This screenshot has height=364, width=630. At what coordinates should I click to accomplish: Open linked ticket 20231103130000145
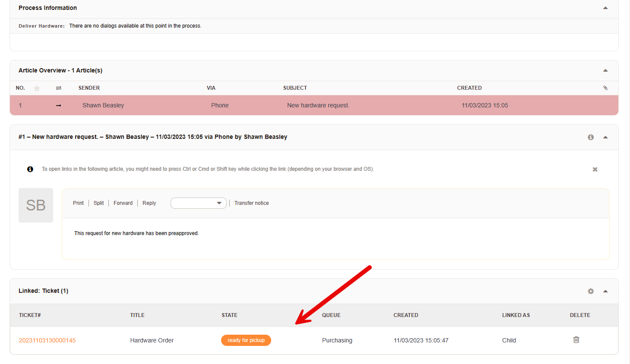(x=47, y=340)
